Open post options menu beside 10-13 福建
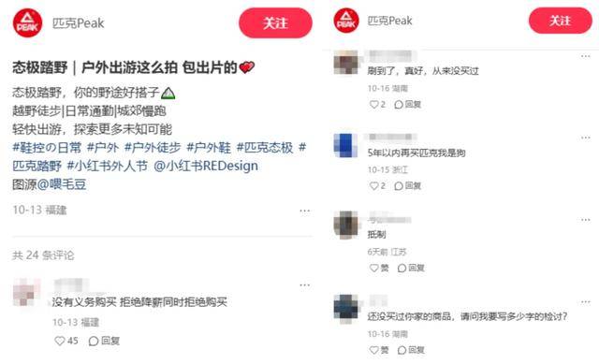The image size is (599, 364). point(305,211)
